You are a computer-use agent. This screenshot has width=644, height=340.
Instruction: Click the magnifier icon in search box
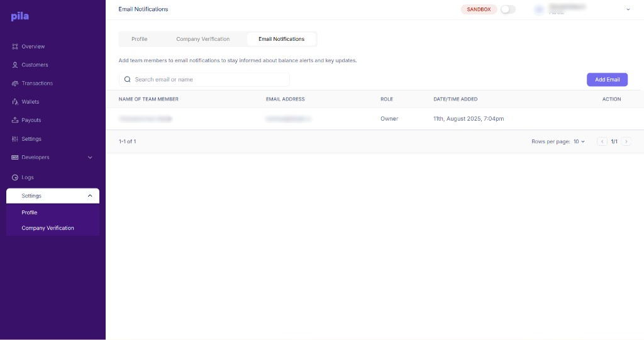pos(127,79)
